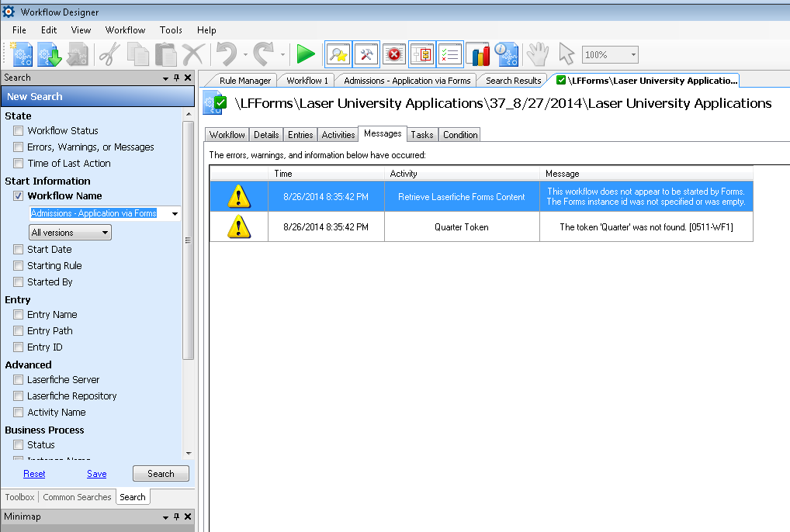Open the Activities tab

click(338, 135)
